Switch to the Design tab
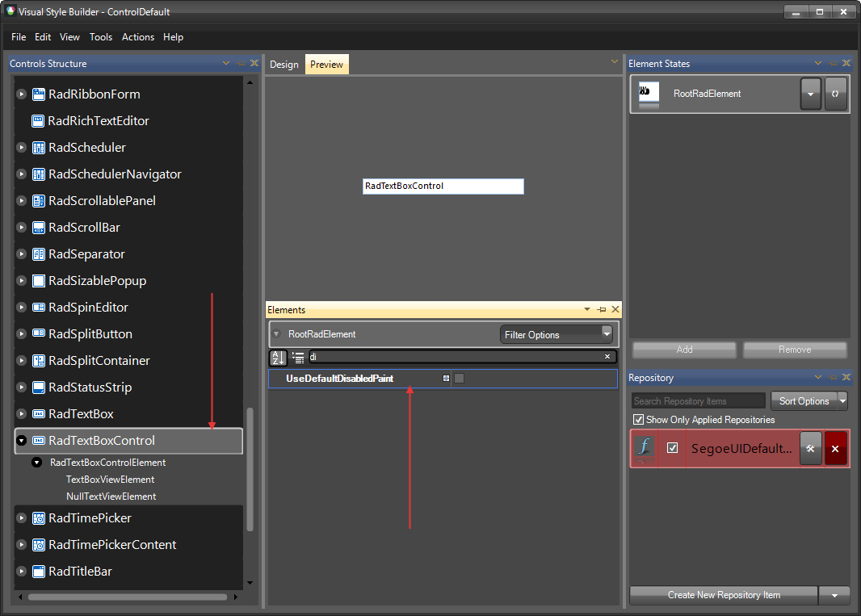861x616 pixels. (x=284, y=63)
